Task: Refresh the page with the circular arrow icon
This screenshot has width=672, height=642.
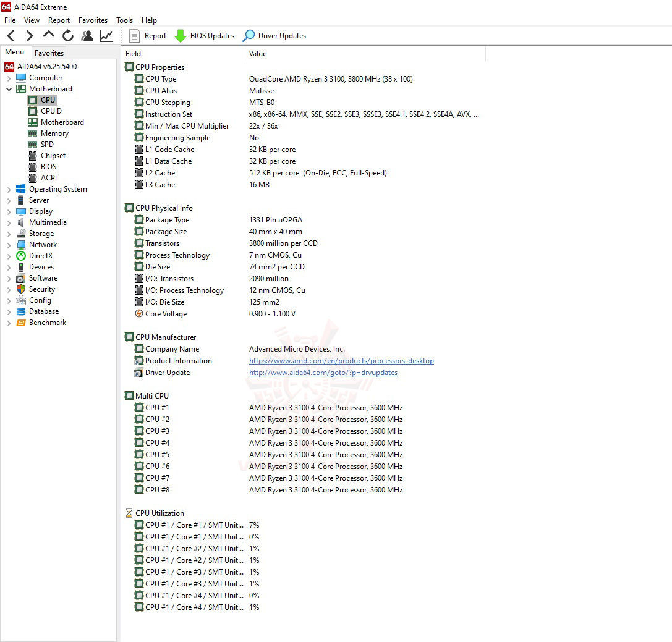Action: pyautogui.click(x=68, y=36)
